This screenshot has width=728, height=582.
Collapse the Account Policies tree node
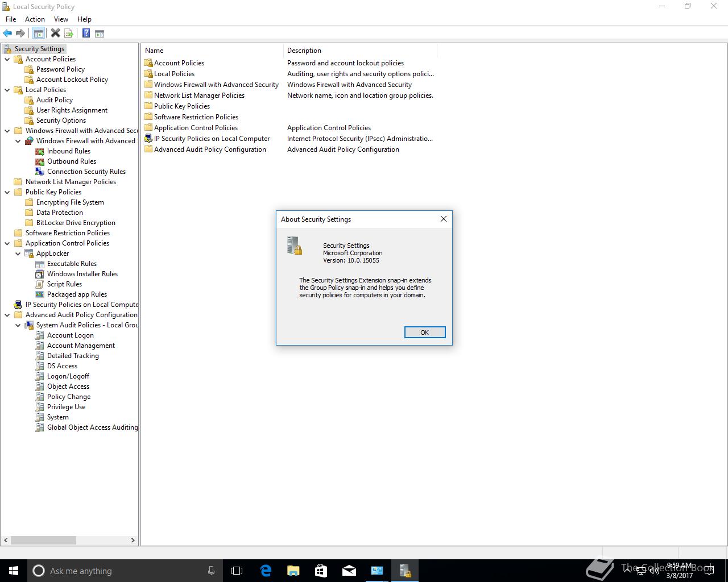tap(7, 59)
